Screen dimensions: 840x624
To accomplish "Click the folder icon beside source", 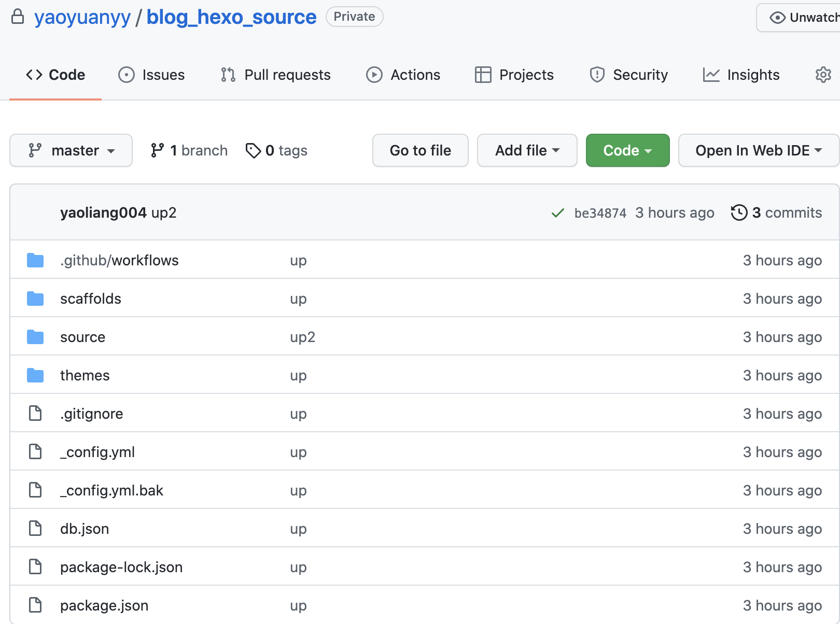I will [35, 337].
